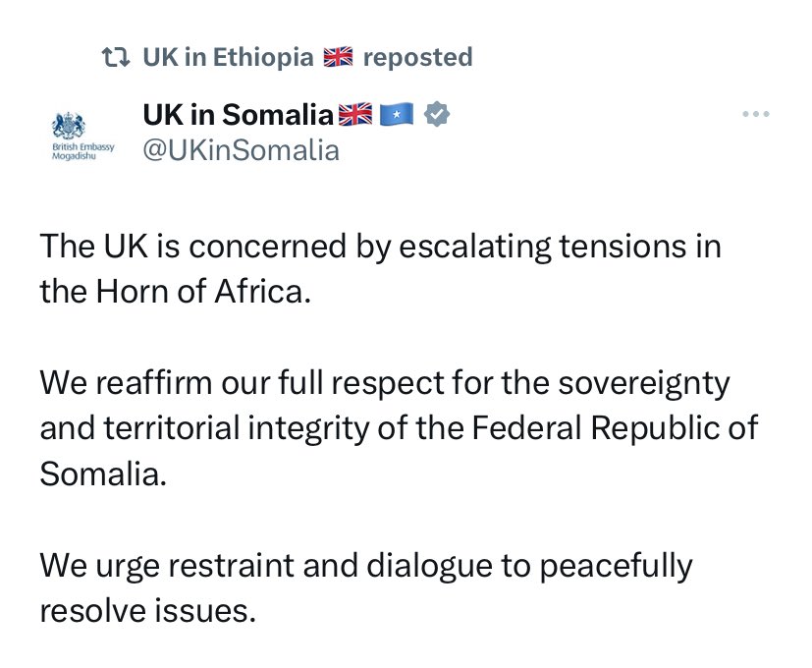This screenshot has width=812, height=668.
Task: Click the grey verified badge
Action: [x=437, y=116]
